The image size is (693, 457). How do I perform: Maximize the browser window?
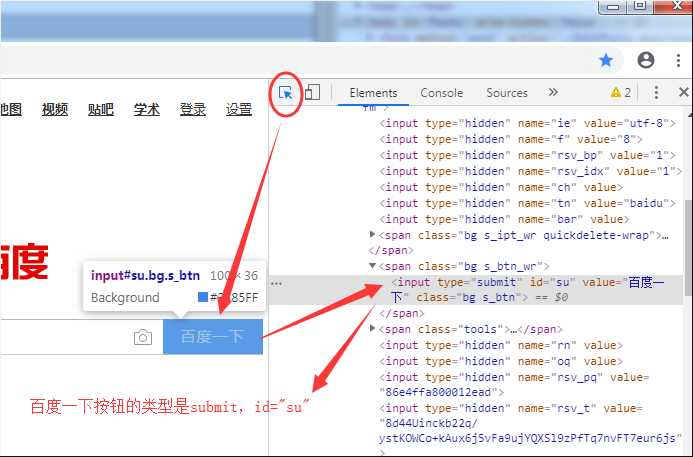(x=640, y=5)
